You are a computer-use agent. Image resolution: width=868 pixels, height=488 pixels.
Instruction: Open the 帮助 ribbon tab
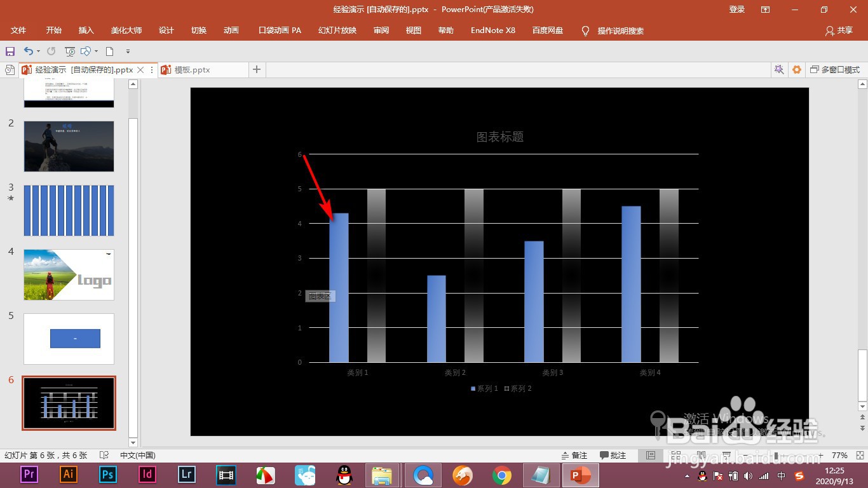point(446,30)
